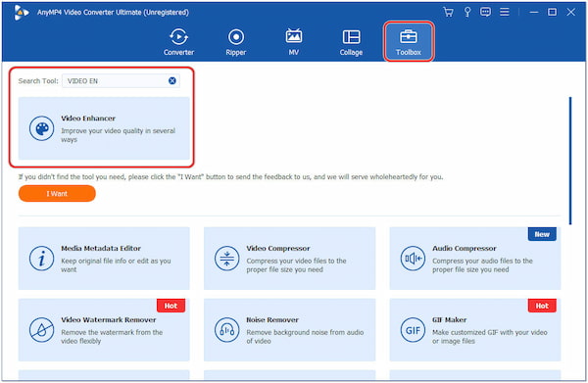Click in the Search Tool input field
The image size is (588, 383).
click(121, 81)
